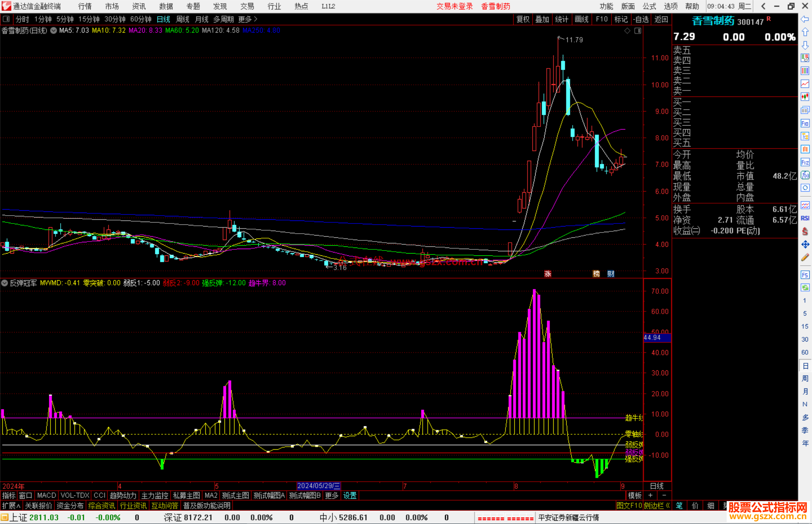Select the pencil drawing tool icon
The height and width of the screenshot is (524, 812).
tap(805, 258)
